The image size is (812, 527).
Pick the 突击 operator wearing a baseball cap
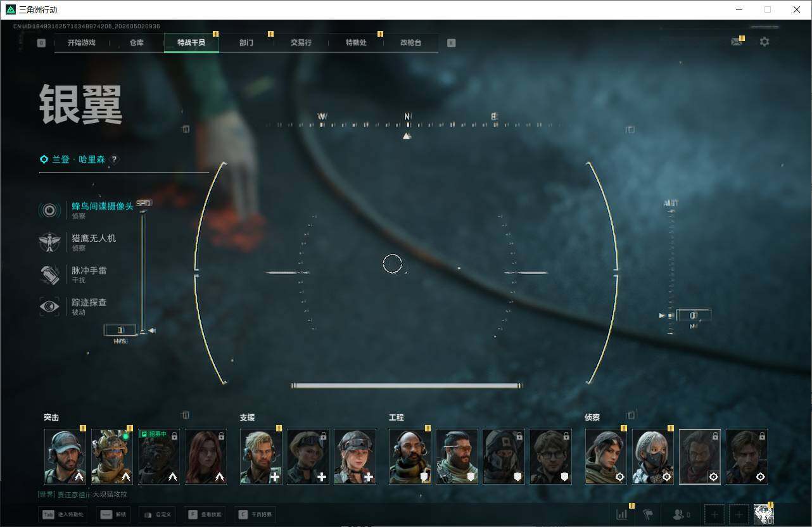click(x=65, y=457)
